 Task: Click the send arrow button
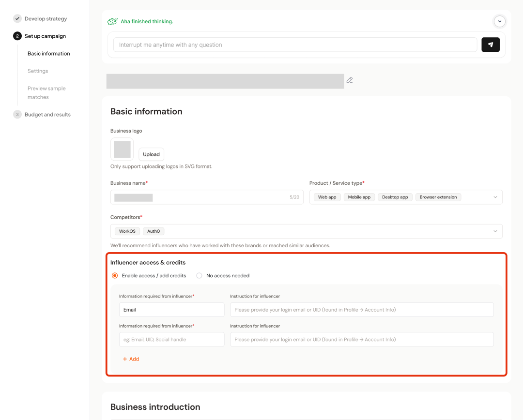pyautogui.click(x=490, y=45)
